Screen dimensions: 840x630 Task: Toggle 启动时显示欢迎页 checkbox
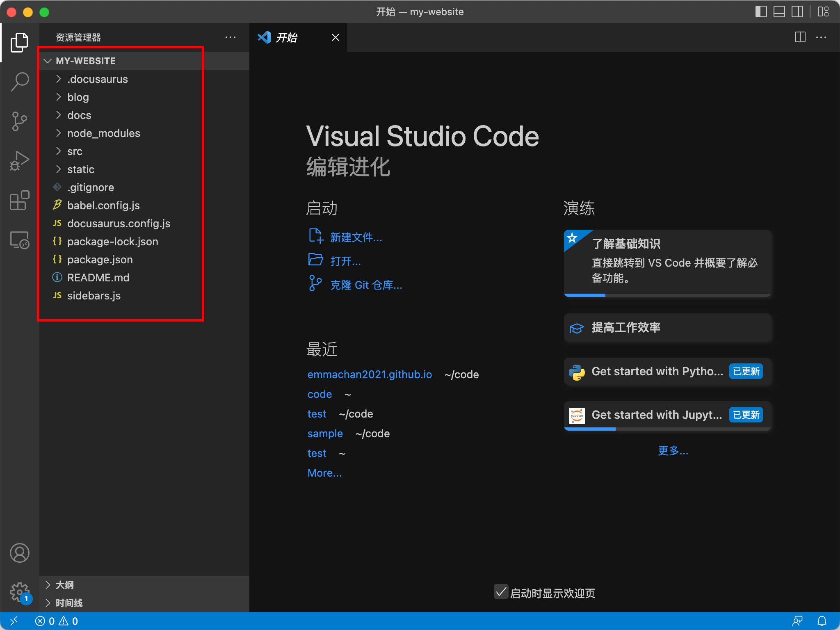pyautogui.click(x=501, y=592)
